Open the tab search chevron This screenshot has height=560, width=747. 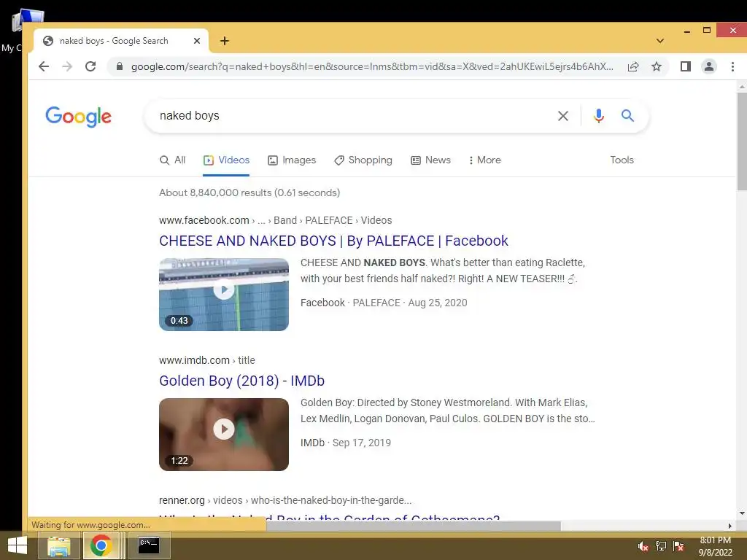(x=659, y=41)
